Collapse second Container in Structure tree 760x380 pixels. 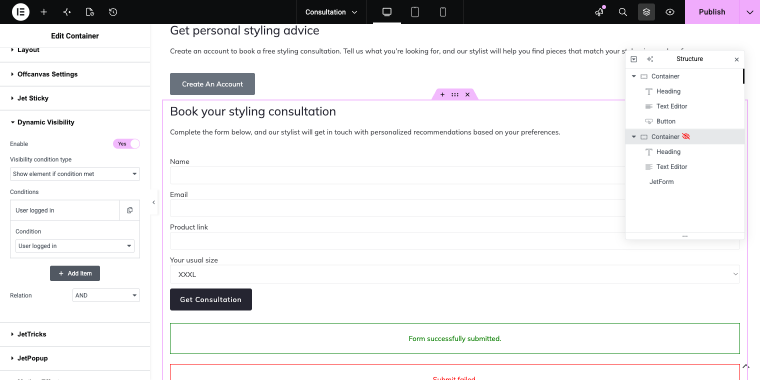click(633, 137)
